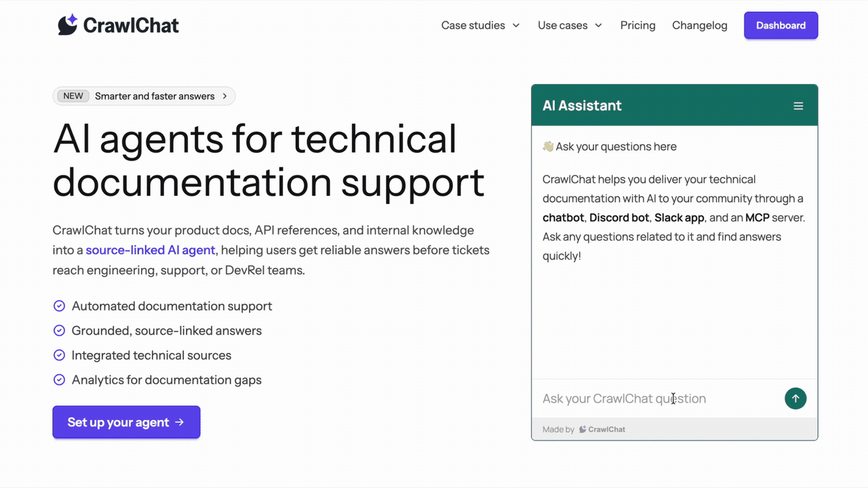The height and width of the screenshot is (488, 868).
Task: Click the CrawlChat logo icon in header
Action: tap(68, 25)
